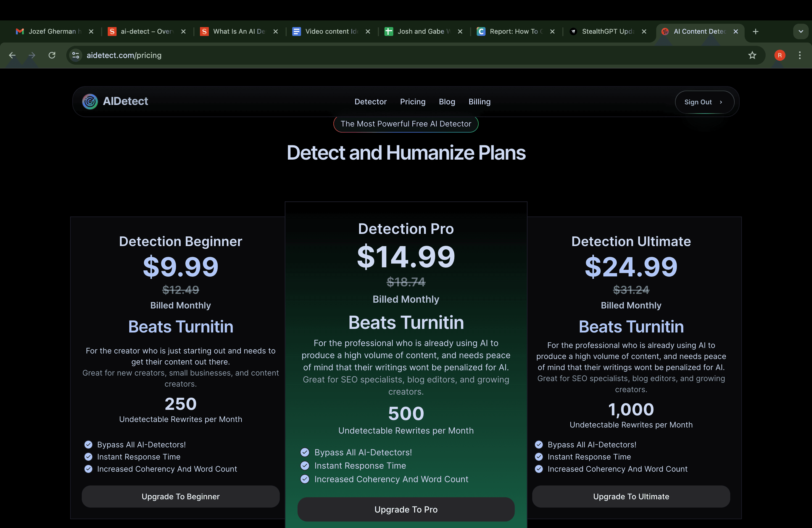Image resolution: width=812 pixels, height=528 pixels.
Task: Open a new tab with plus icon
Action: coord(755,31)
